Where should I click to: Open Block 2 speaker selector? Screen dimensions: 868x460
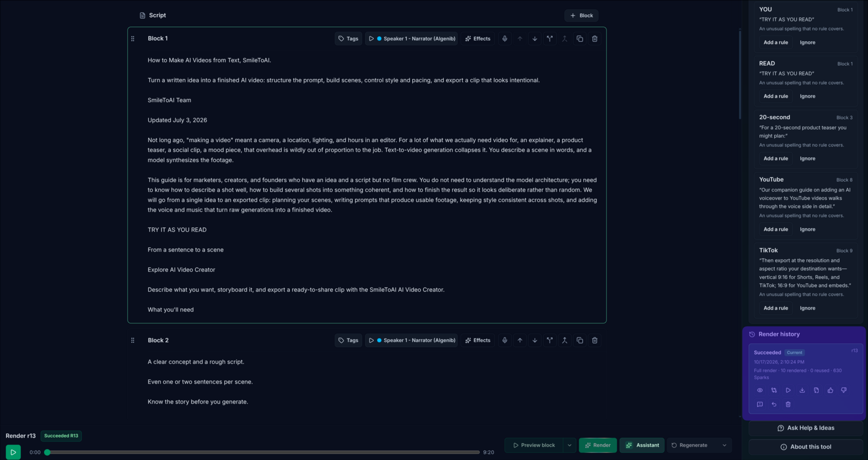click(411, 340)
